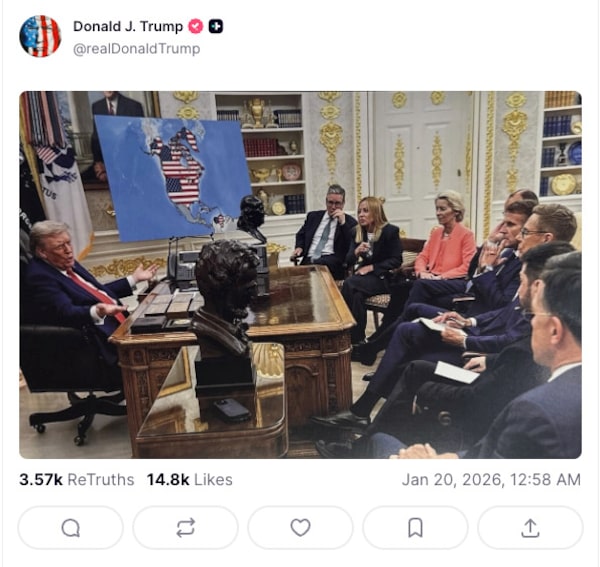View the 3.57k ReTruths list
This screenshot has height=567, width=600.
77,479
